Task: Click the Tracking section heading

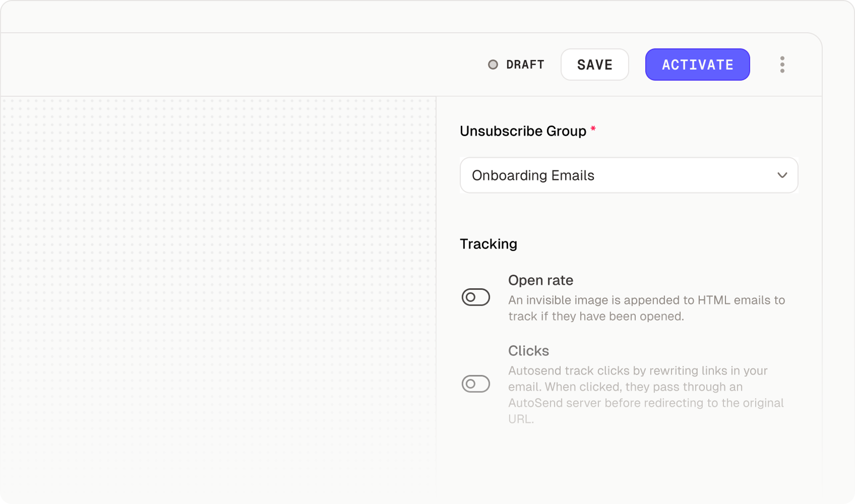Action: click(x=488, y=244)
